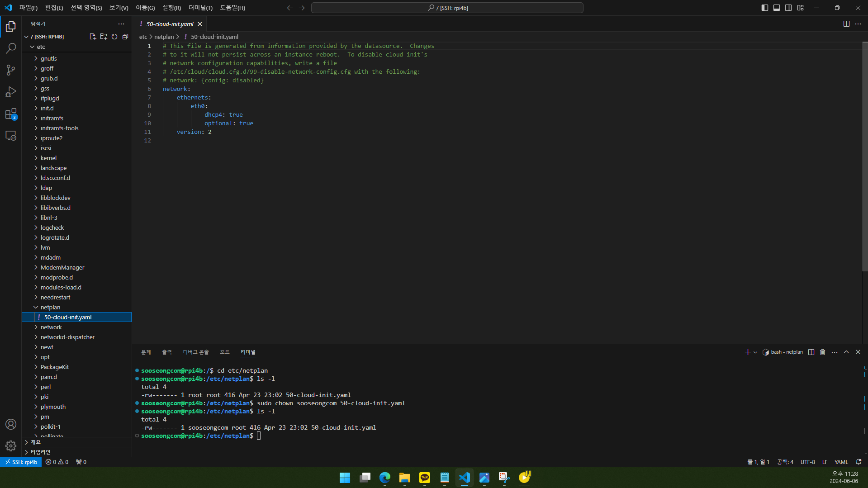Viewport: 868px width, 488px height.
Task: Open Microsoft Edge from taskbar
Action: (x=385, y=478)
